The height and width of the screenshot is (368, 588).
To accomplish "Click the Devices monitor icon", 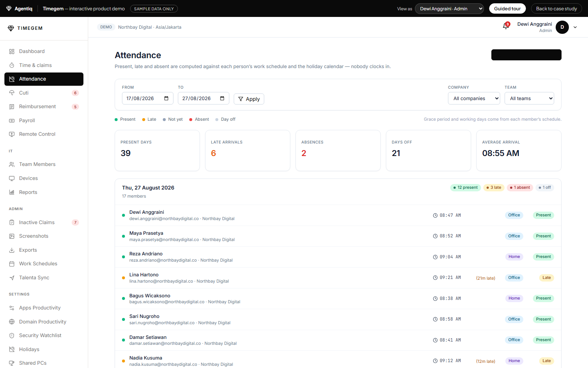I will click(12, 178).
